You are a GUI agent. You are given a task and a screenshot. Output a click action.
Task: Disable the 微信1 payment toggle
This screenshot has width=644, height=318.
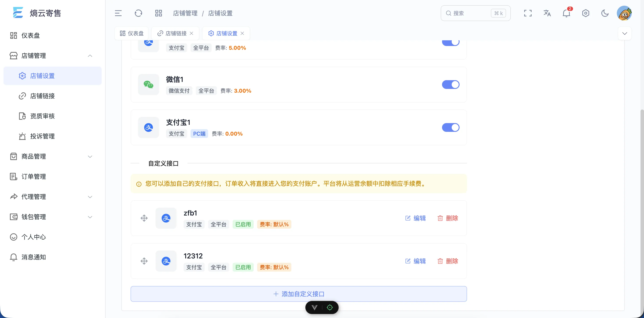coord(451,85)
